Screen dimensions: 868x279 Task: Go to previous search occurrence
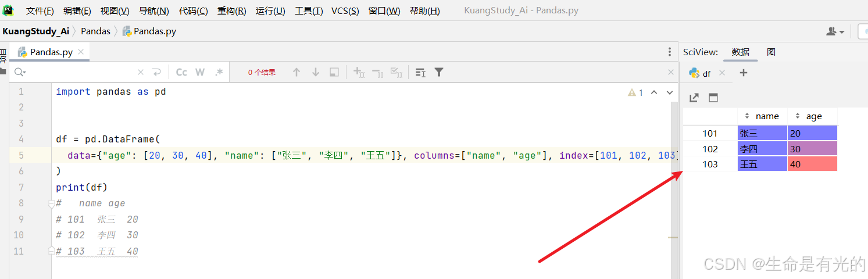(297, 72)
